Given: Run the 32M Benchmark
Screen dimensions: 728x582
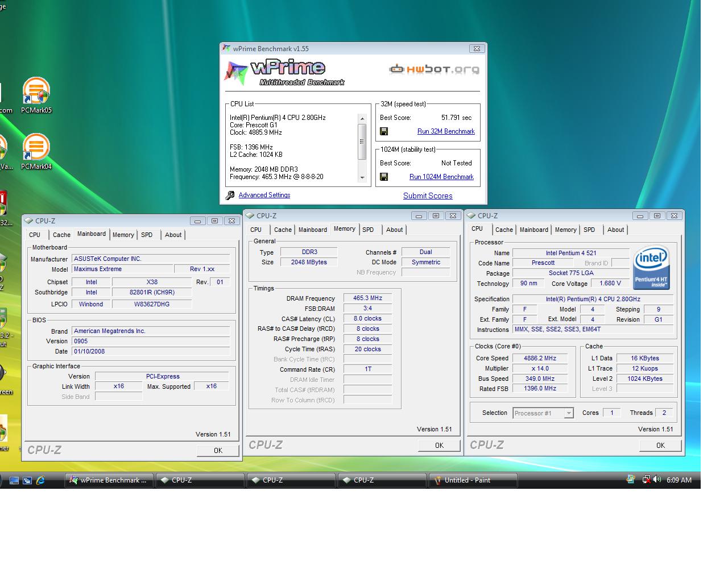Looking at the screenshot, I should (446, 131).
